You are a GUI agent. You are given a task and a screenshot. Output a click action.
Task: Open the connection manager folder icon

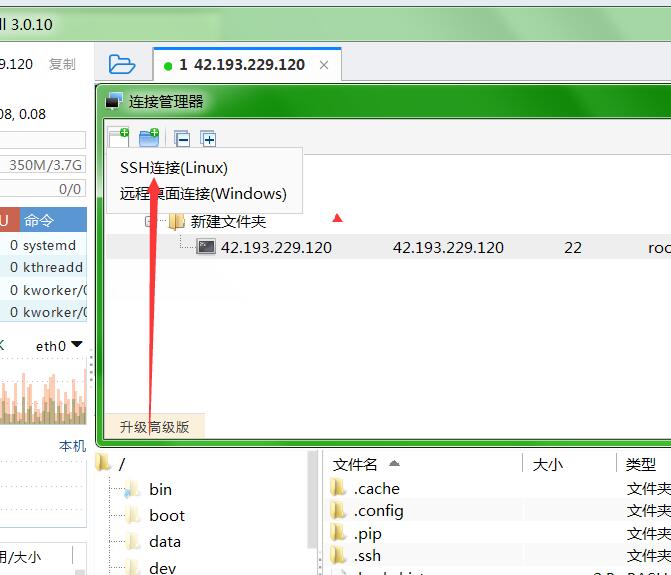coord(121,65)
